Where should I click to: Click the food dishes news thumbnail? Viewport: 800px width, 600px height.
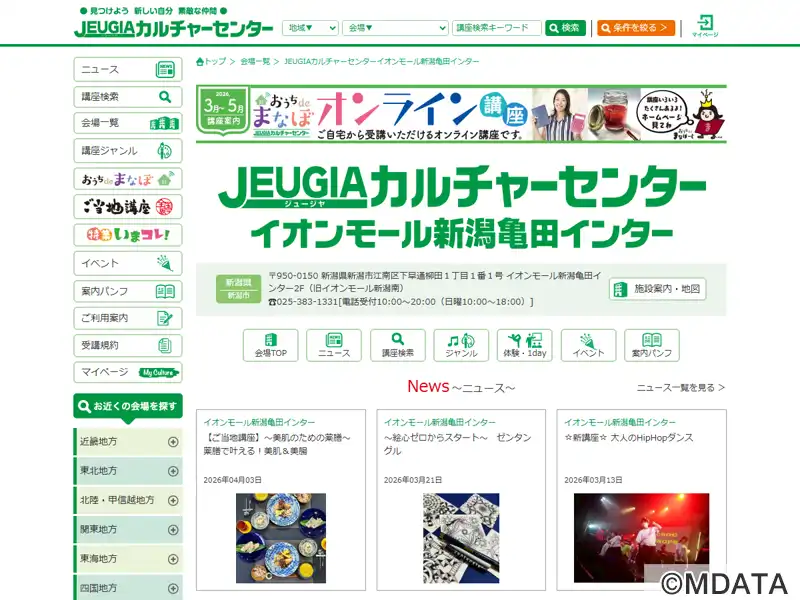pyautogui.click(x=281, y=538)
